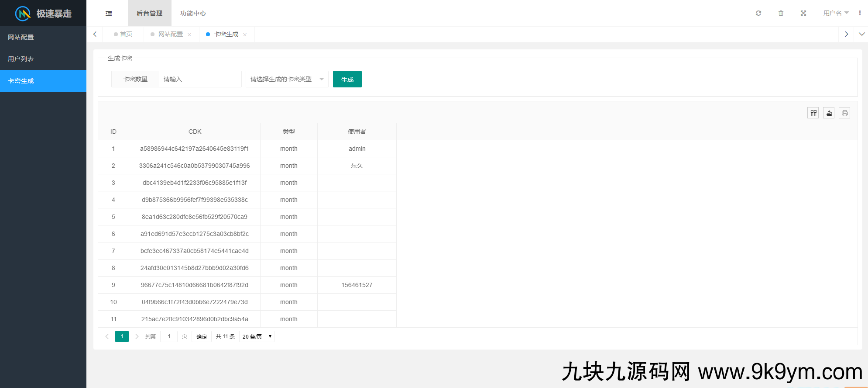
Task: Collapse the sidebar with the menu icon
Action: [109, 14]
